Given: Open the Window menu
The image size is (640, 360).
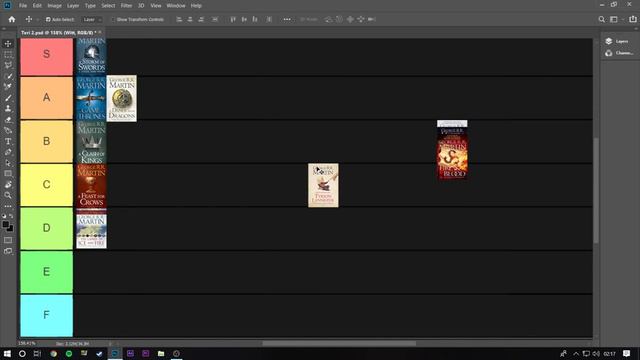Looking at the screenshot, I should pos(176,6).
